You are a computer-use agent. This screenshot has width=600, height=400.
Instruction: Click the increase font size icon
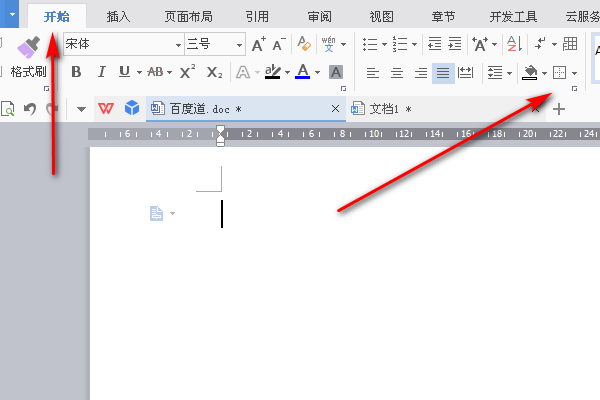259,44
